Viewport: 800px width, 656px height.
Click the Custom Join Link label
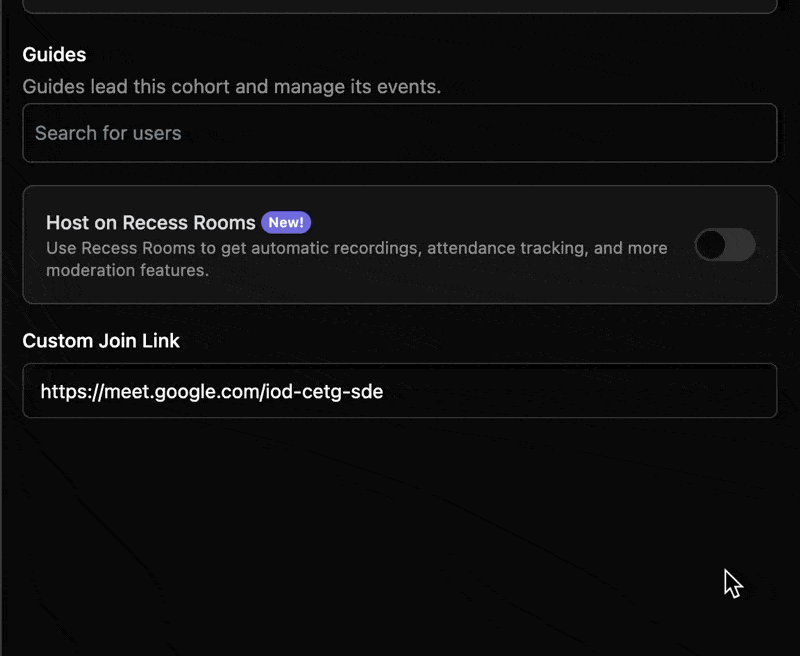101,341
